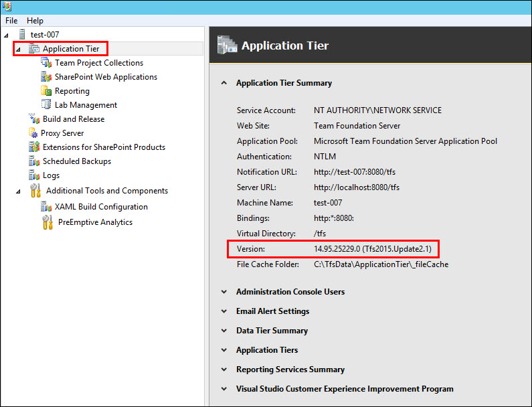Viewport: 532px width, 407px height.
Task: Click the Bindings value http:*:8080:
Action: 334,218
